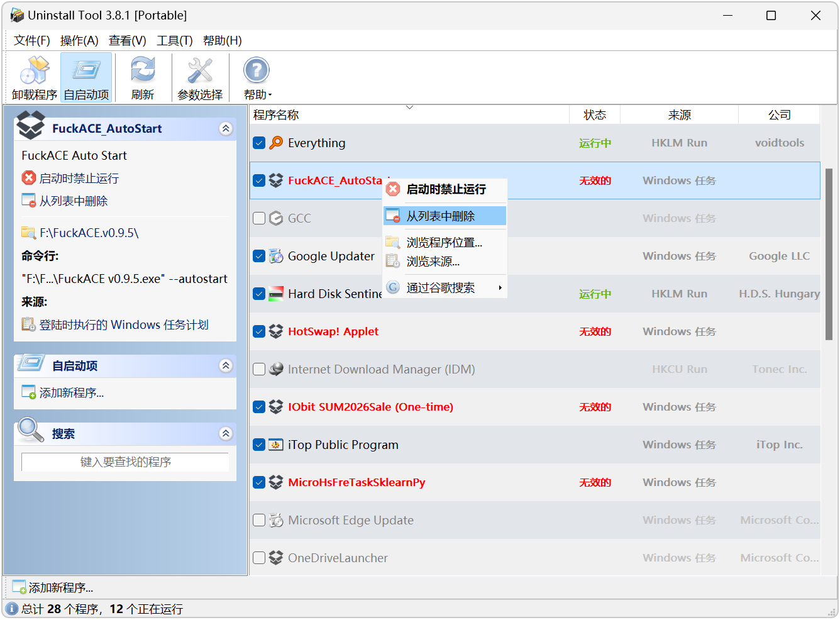Open the 帮助(H) menu
Viewport: 840px width, 620px height.
223,41
